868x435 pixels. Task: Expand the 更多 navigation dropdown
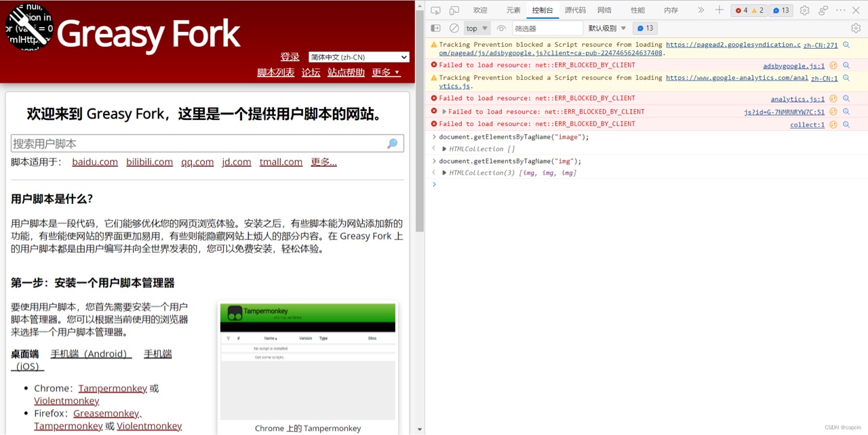coord(386,72)
